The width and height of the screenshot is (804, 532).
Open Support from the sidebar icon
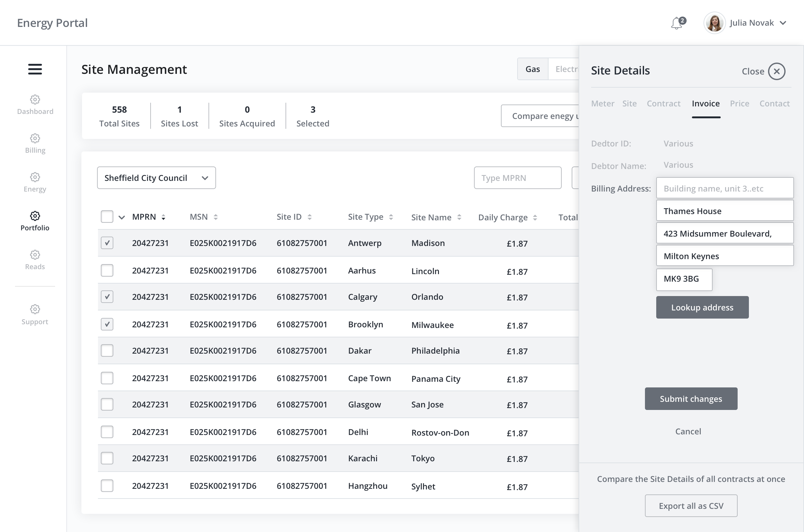coord(35,309)
